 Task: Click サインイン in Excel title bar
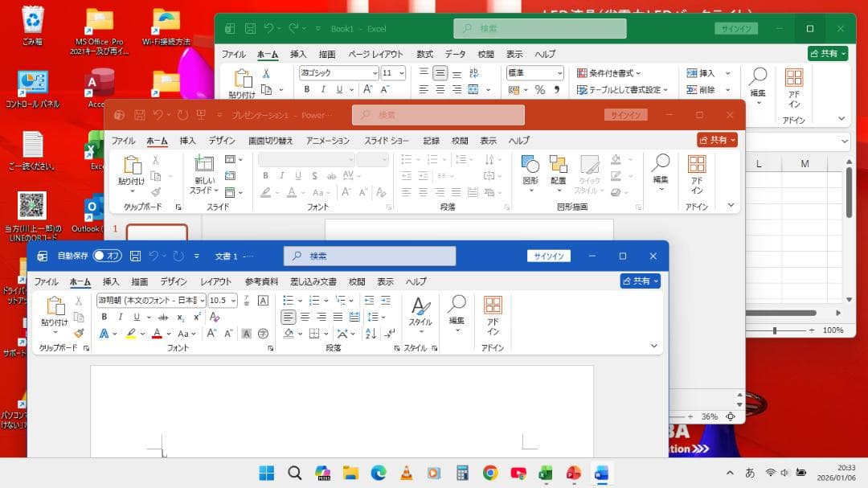pyautogui.click(x=737, y=27)
